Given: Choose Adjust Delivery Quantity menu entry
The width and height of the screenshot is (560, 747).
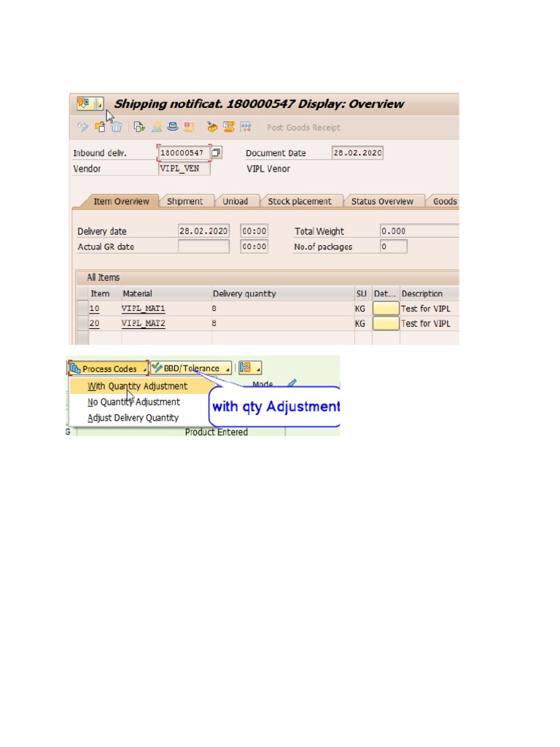Looking at the screenshot, I should 133,418.
